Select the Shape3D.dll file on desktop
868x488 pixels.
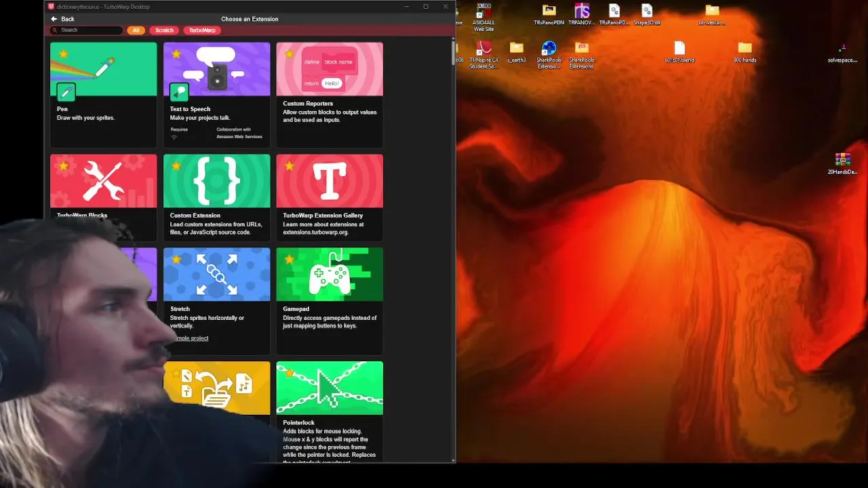[646, 15]
